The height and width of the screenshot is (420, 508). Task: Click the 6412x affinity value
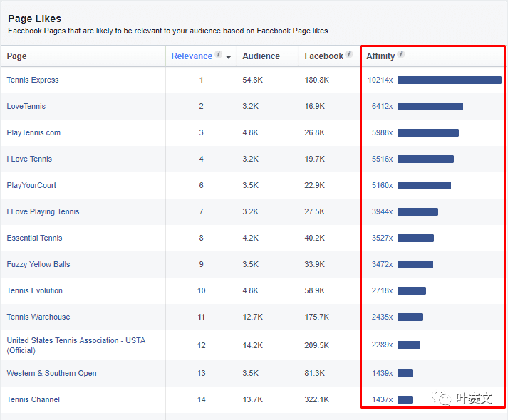383,107
